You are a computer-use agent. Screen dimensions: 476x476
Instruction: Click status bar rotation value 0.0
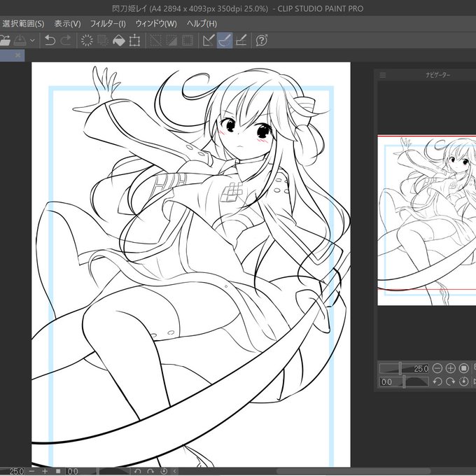pos(73,471)
